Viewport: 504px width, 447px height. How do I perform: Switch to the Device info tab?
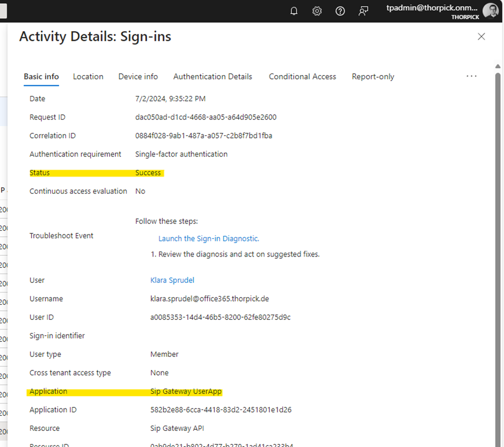tap(138, 77)
